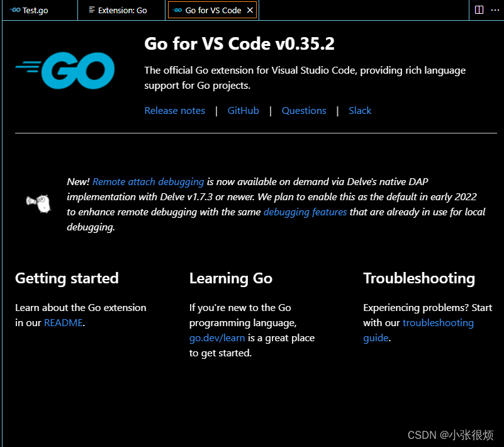Viewport: 504px width, 447px height.
Task: Open the GitHub link
Action: click(243, 111)
